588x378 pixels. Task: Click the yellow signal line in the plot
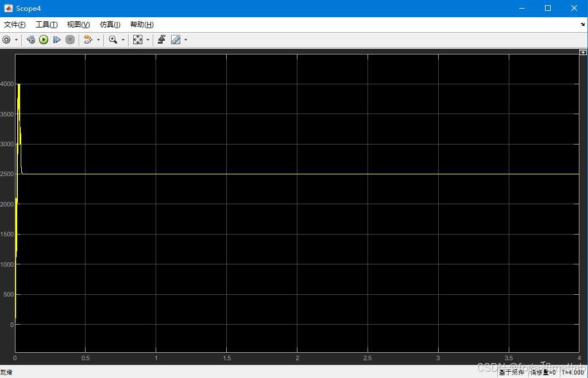click(x=297, y=174)
